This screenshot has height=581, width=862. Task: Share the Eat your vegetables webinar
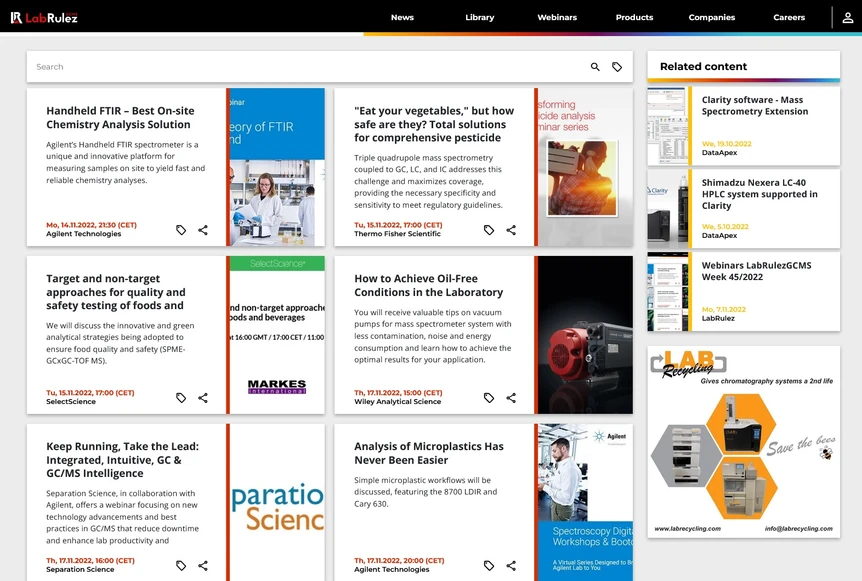pyautogui.click(x=511, y=230)
